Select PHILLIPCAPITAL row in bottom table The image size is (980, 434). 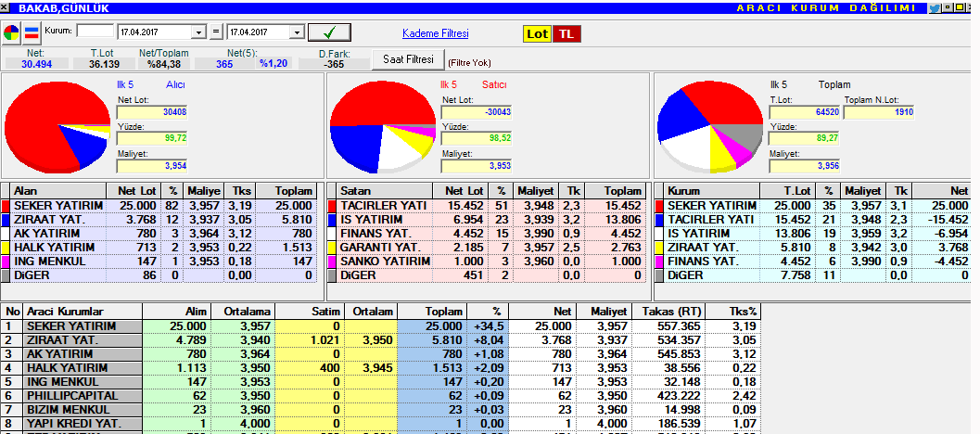tap(381, 396)
